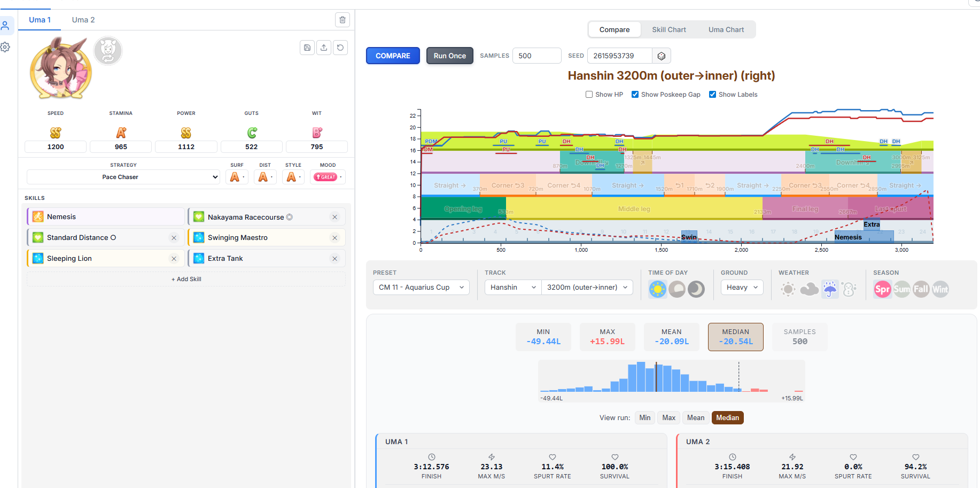The height and width of the screenshot is (488, 980).
Task: Switch to the Uma 2 tab
Action: click(83, 20)
